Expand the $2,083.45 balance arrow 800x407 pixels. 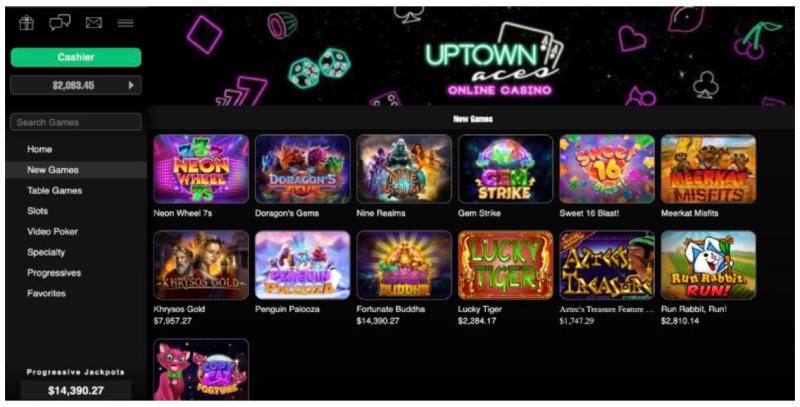(x=131, y=85)
